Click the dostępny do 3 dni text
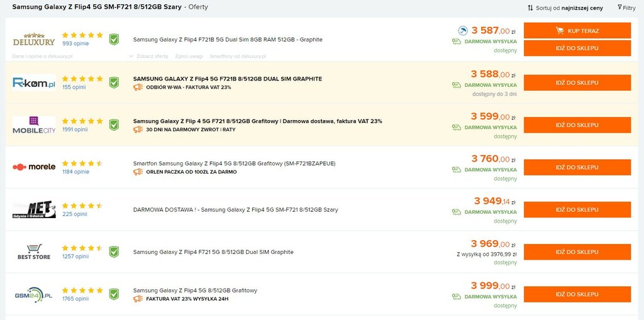 (494, 94)
